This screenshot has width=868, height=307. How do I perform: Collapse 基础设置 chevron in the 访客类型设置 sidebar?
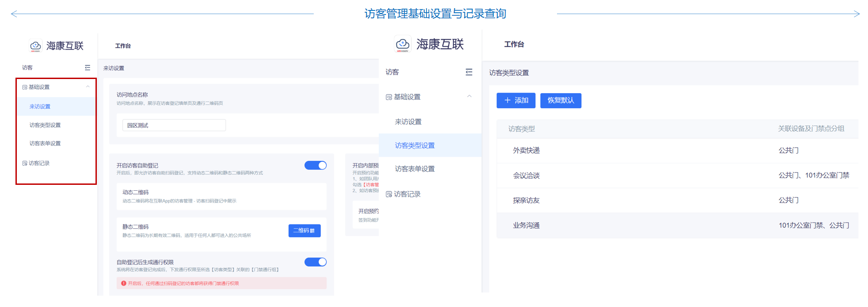click(469, 96)
